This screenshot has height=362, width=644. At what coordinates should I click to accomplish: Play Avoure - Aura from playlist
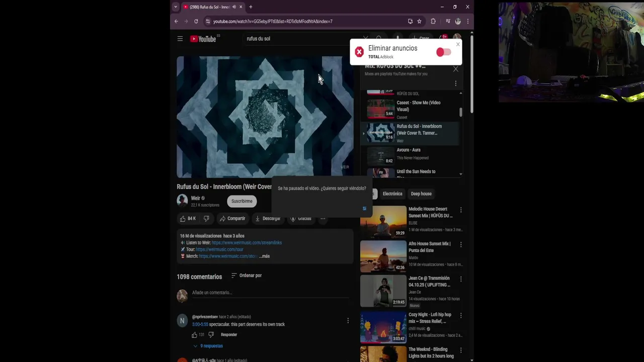[412, 155]
